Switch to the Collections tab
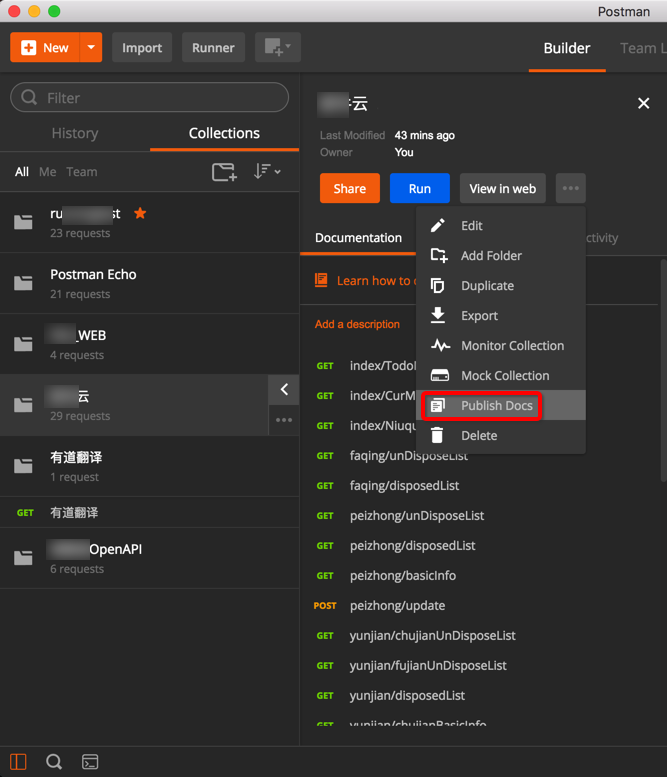This screenshot has width=667, height=778. click(224, 133)
